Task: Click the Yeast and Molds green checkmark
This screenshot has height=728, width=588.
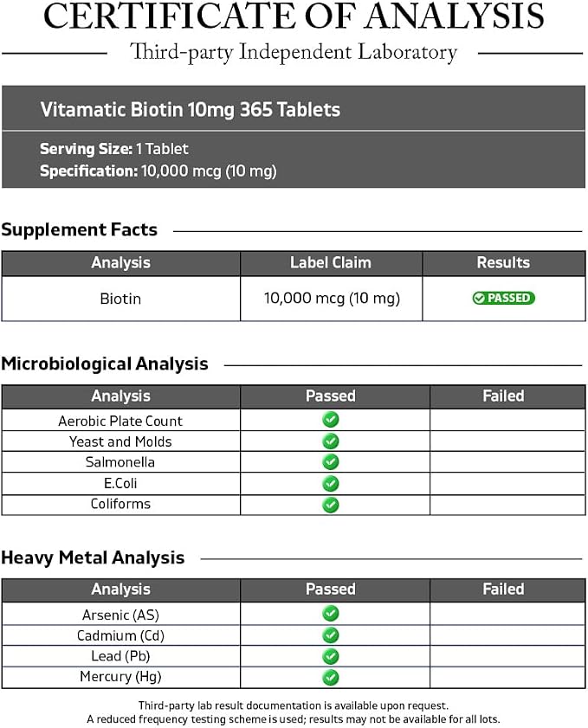Action: pyautogui.click(x=331, y=441)
